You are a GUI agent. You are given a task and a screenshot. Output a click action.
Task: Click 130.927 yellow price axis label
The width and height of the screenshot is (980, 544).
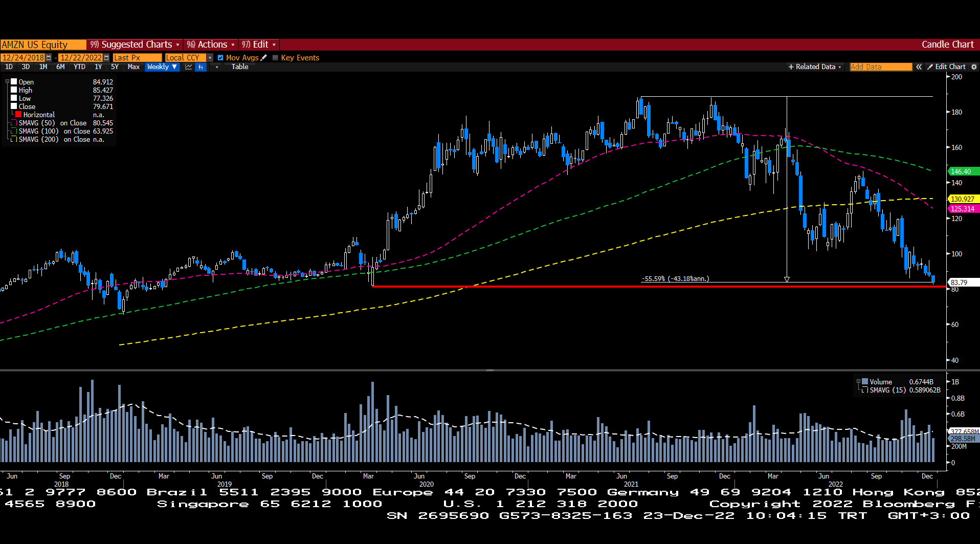coord(964,199)
